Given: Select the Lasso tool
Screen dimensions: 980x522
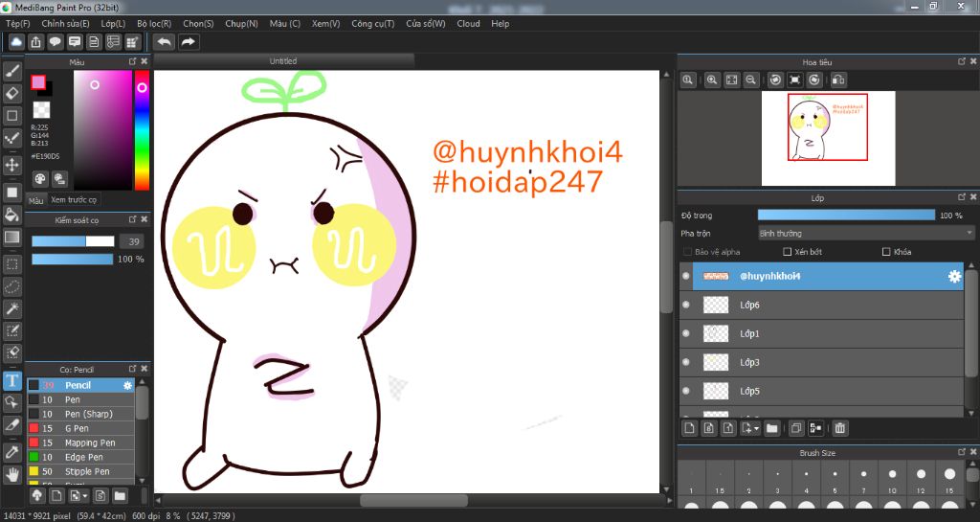Looking at the screenshot, I should pyautogui.click(x=11, y=286).
